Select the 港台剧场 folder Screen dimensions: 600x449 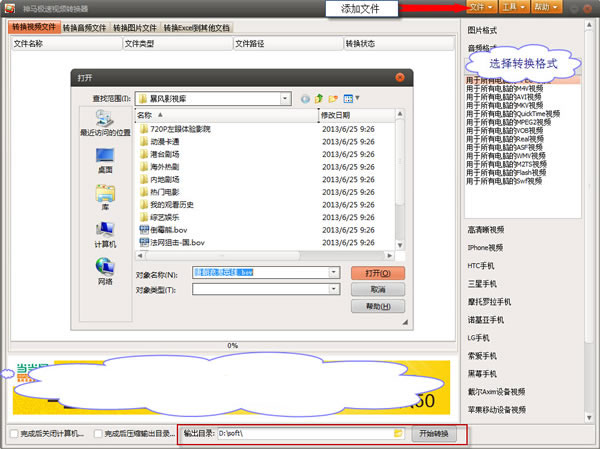159,154
